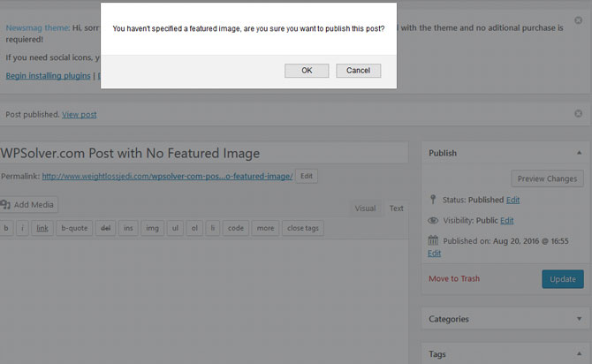Viewport: 592px width, 364px height.
Task: Dismiss the Newsmag theme notice
Action: [578, 20]
